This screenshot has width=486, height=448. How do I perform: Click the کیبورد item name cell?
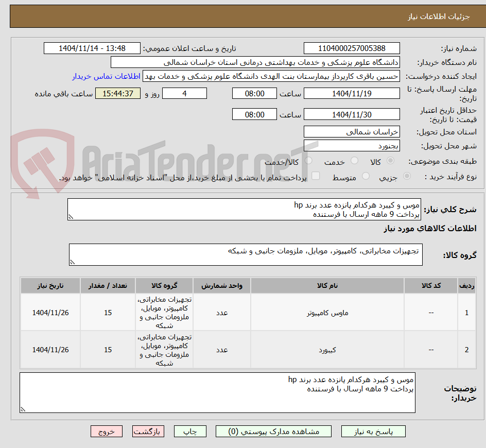(x=327, y=350)
